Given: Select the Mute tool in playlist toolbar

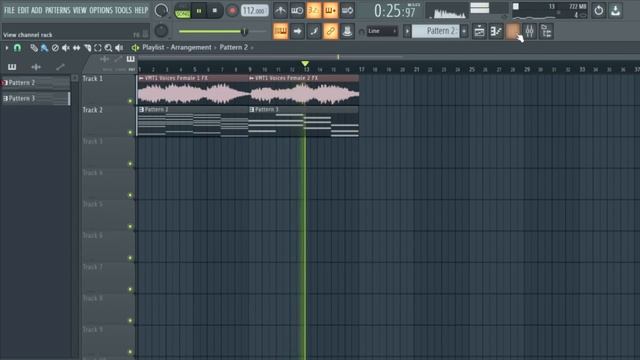Looking at the screenshot, I should (x=65, y=48).
